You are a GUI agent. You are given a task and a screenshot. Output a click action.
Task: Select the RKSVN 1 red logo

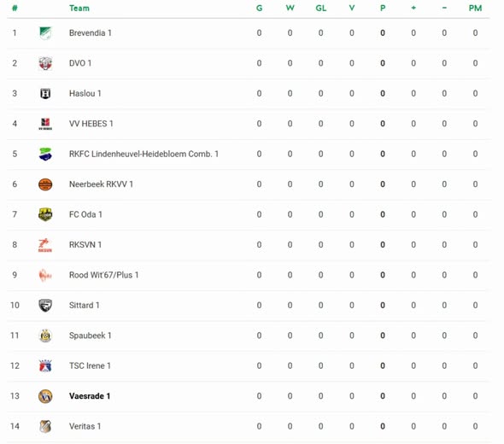tap(45, 245)
